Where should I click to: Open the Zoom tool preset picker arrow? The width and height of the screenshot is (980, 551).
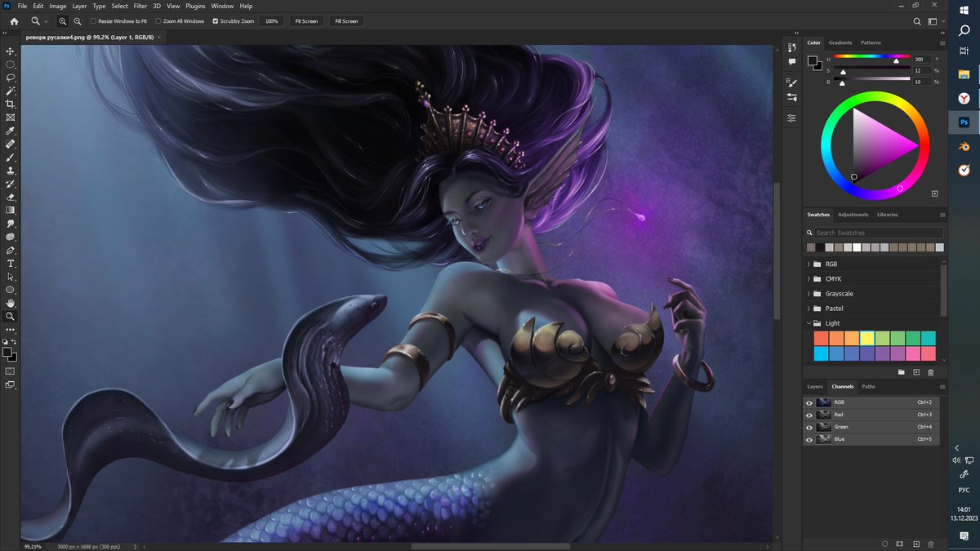tap(46, 21)
